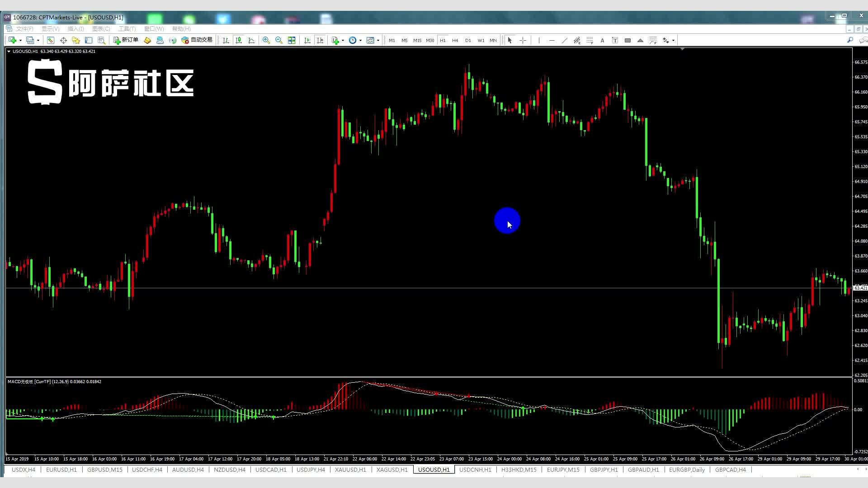Draw a vertical line tool

click(x=539, y=40)
